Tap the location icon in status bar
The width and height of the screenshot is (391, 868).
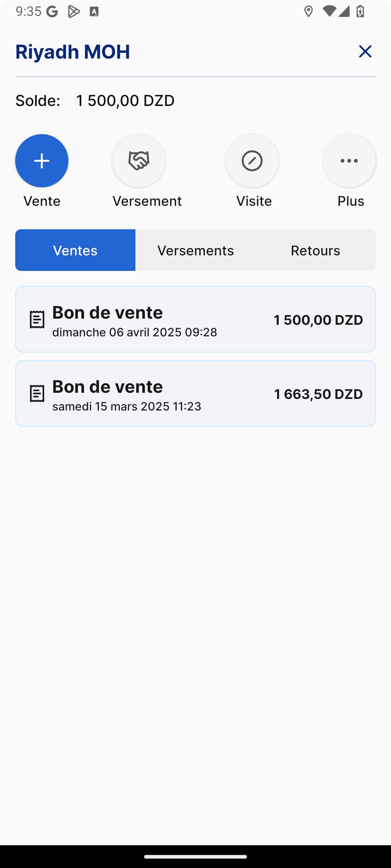[308, 12]
